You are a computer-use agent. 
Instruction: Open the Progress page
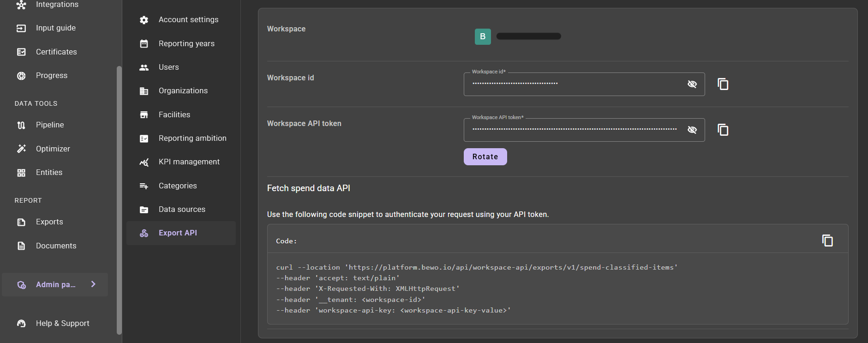[x=52, y=76]
